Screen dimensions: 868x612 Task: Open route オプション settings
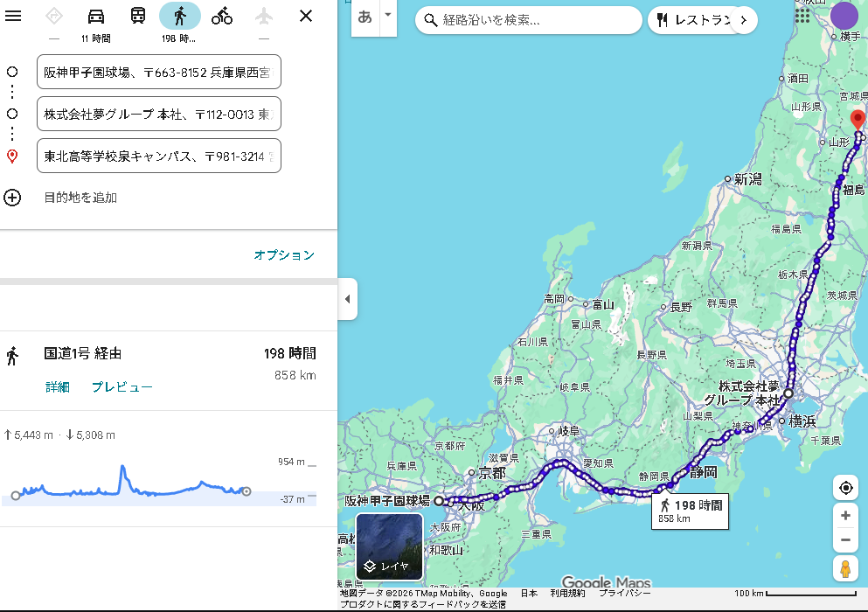tap(283, 255)
